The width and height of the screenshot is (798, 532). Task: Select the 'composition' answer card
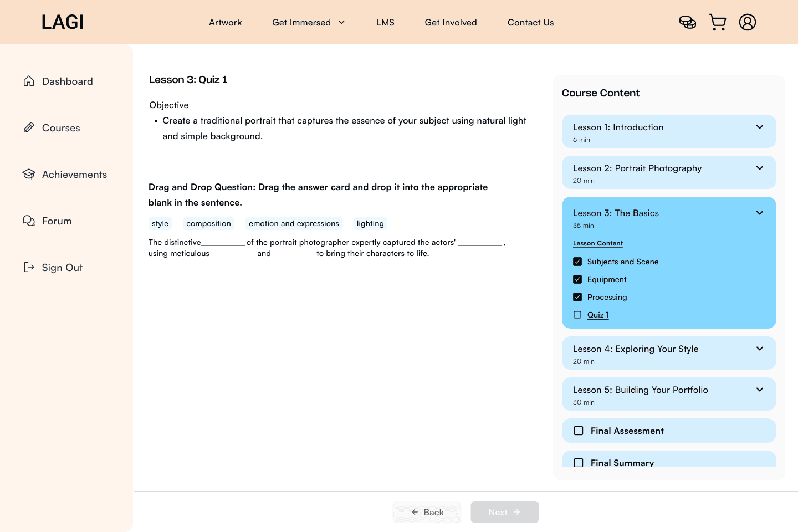208,223
